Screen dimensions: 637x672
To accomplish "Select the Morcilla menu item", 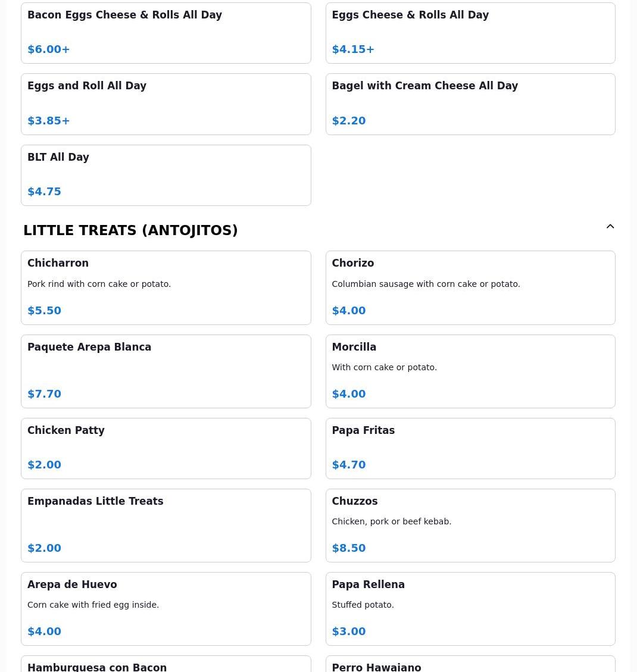I will click(x=470, y=371).
